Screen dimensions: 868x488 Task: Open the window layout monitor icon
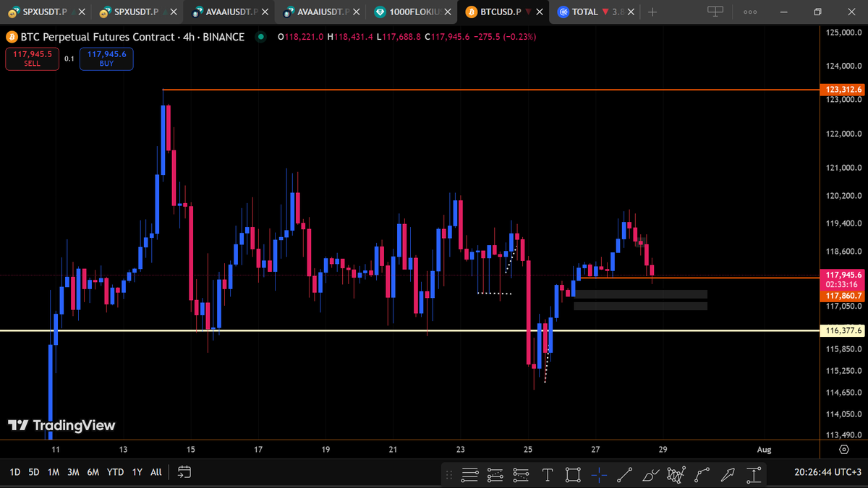point(715,12)
